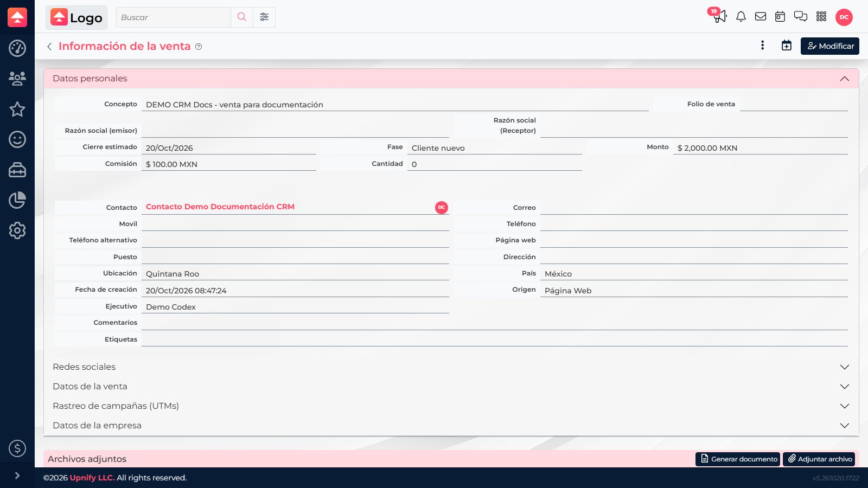Image resolution: width=868 pixels, height=488 pixels.
Task: Expand the Datos de la empresa section
Action: [x=451, y=426]
